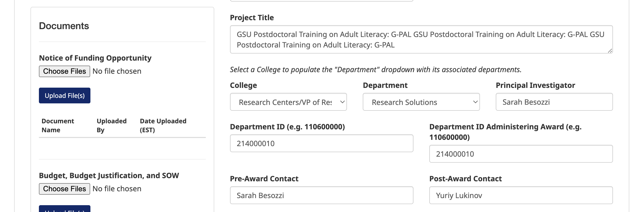Click the College field label
The width and height of the screenshot is (644, 212).
[243, 85]
